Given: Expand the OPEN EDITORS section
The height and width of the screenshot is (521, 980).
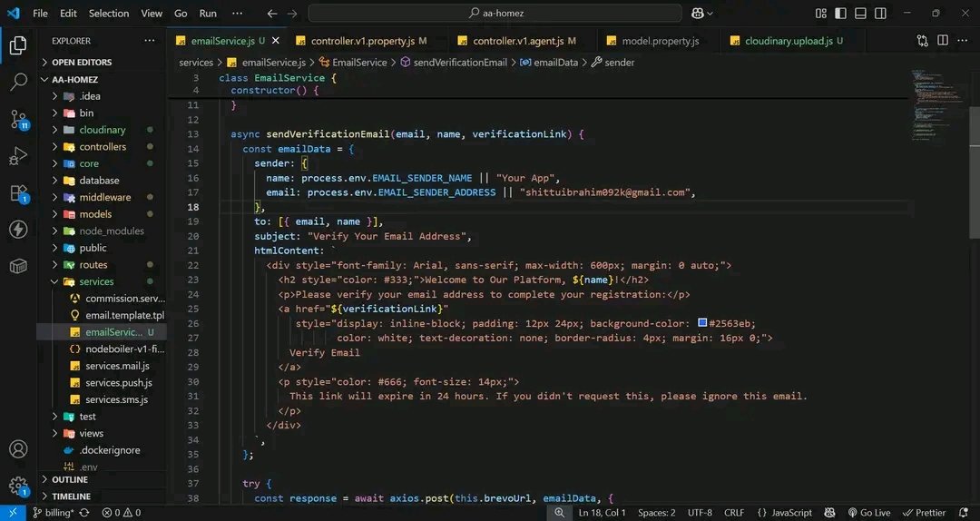Looking at the screenshot, I should (x=82, y=63).
